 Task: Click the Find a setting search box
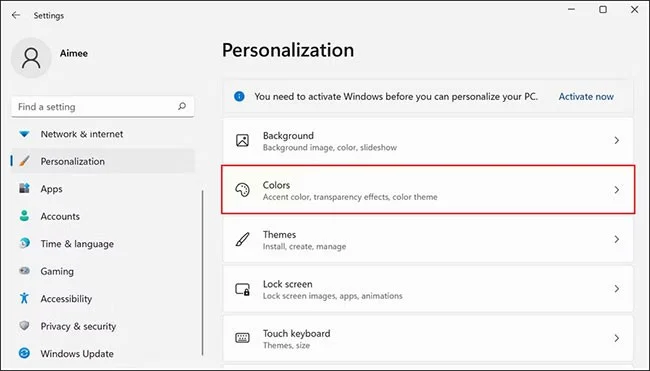pos(102,107)
